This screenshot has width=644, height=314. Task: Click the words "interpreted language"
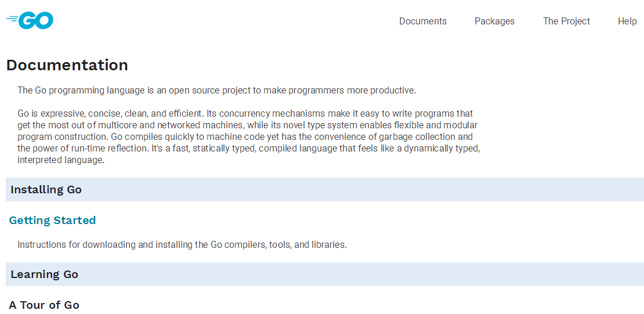pos(61,160)
